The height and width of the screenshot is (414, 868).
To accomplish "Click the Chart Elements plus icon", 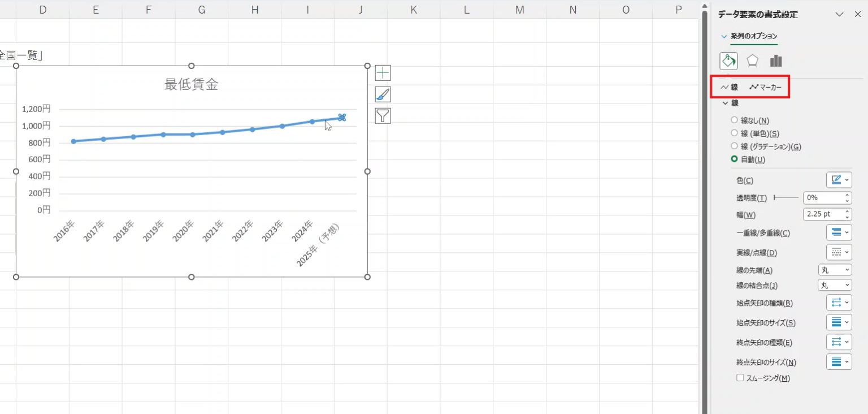I will (383, 73).
